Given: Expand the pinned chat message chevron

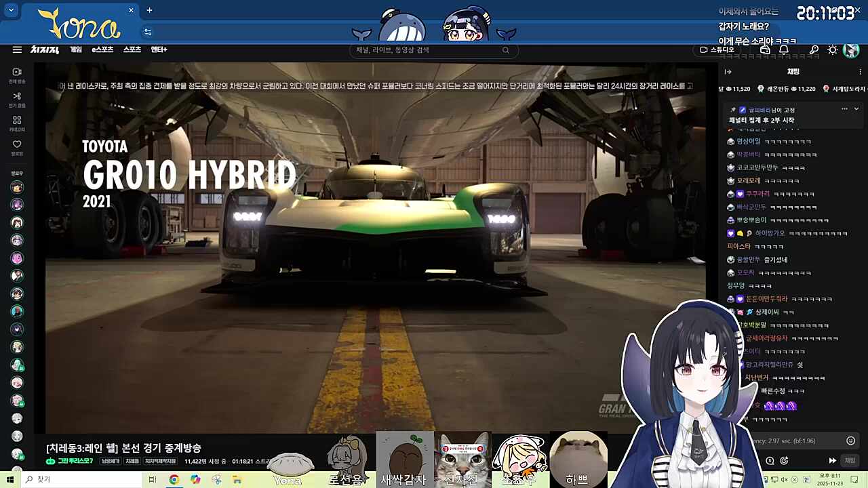Looking at the screenshot, I should (x=856, y=109).
